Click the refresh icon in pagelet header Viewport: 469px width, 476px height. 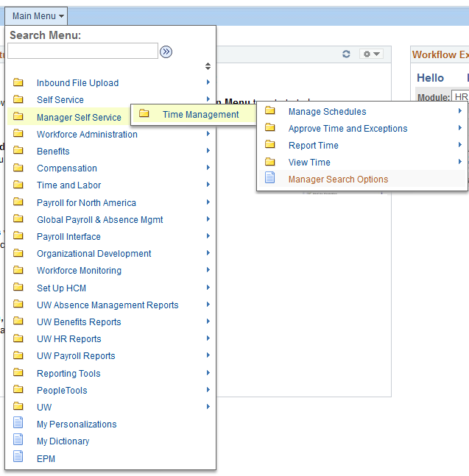(346, 54)
